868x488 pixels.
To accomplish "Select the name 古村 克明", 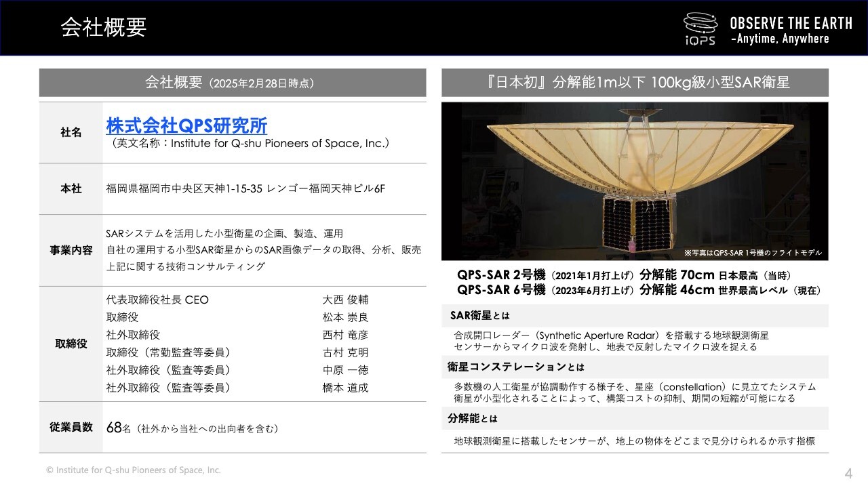I will pyautogui.click(x=345, y=352).
